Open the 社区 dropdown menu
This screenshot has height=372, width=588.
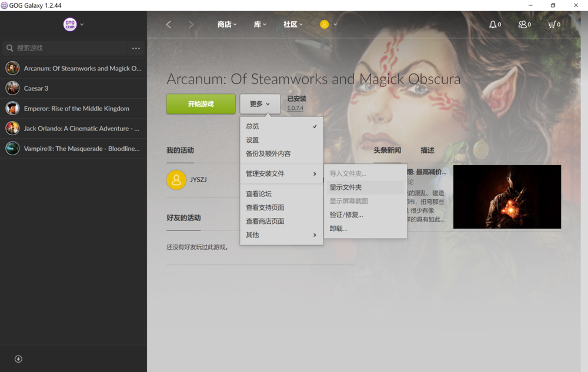tap(293, 24)
